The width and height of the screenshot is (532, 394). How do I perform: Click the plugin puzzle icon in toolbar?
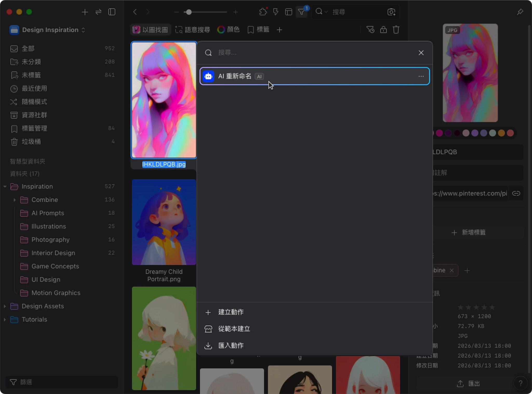point(263,12)
